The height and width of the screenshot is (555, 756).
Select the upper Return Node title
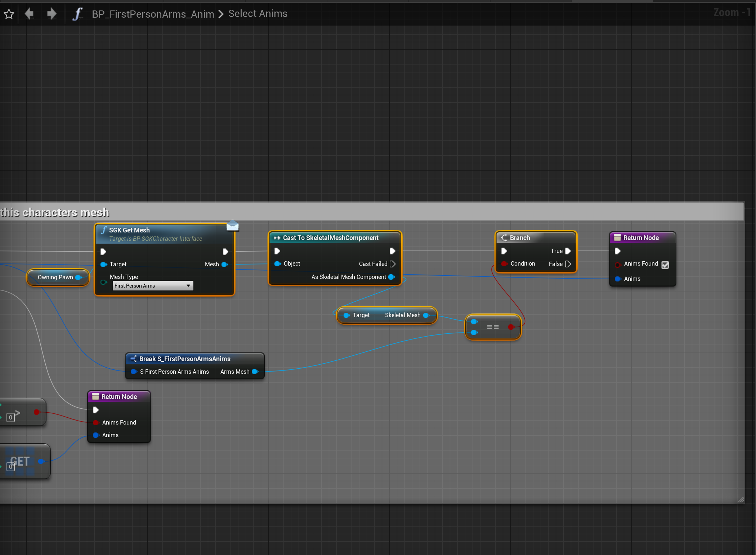tap(641, 238)
